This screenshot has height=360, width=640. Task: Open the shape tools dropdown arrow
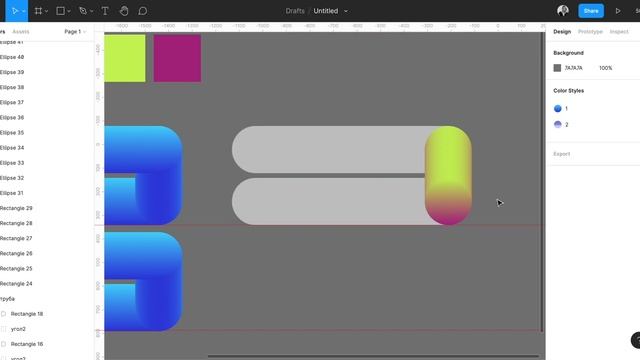click(x=69, y=11)
